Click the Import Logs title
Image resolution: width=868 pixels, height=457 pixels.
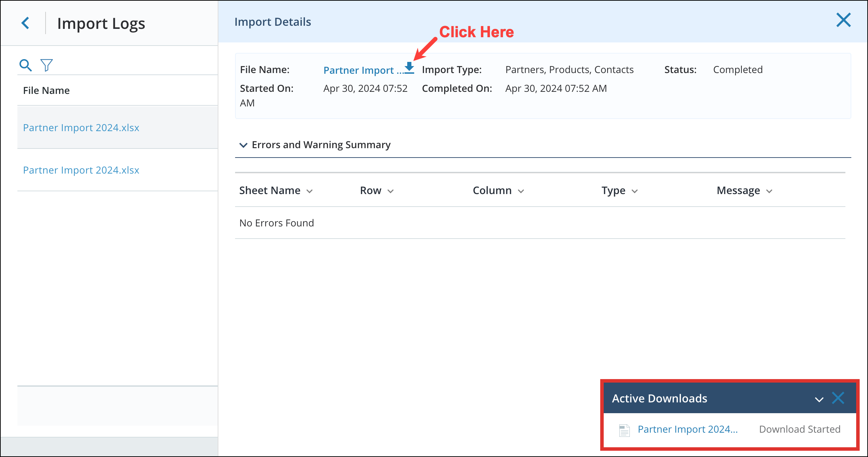click(x=101, y=24)
